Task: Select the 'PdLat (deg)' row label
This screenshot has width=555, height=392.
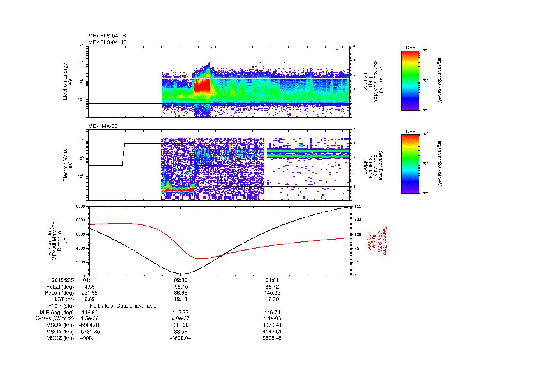Action: 60,287
